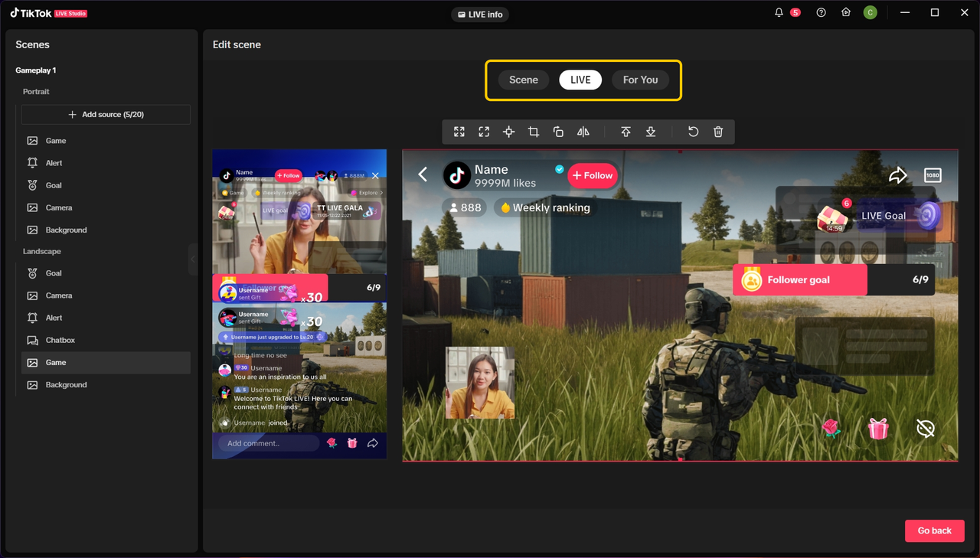Click Add source (5/20) button

(106, 114)
